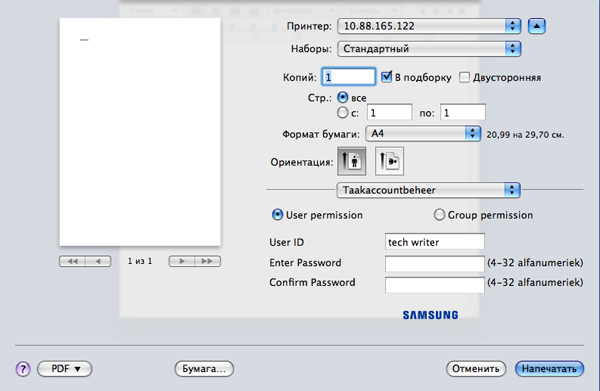
Task: Select landscape orientation icon
Action: click(x=389, y=161)
